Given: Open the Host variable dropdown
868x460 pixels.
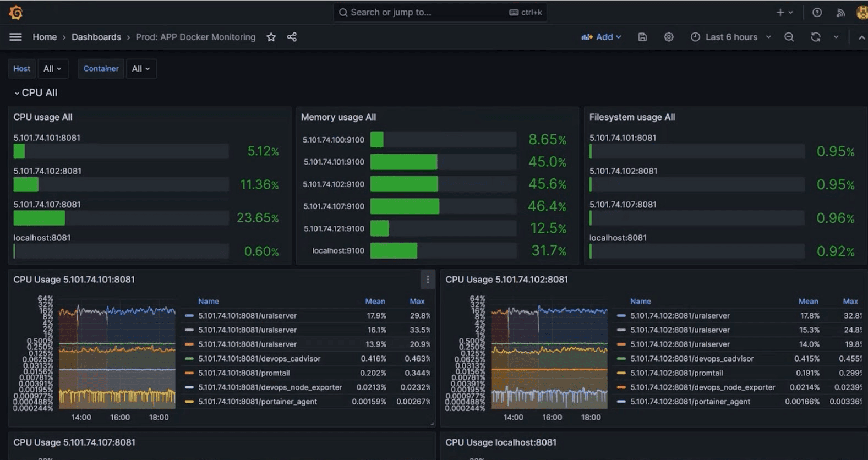Looking at the screenshot, I should tap(52, 69).
